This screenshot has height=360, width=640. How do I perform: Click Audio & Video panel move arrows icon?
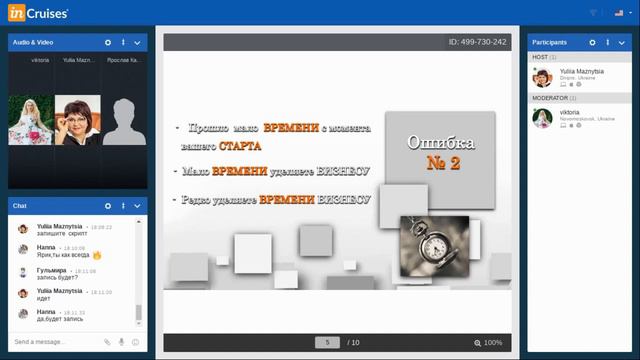click(123, 42)
